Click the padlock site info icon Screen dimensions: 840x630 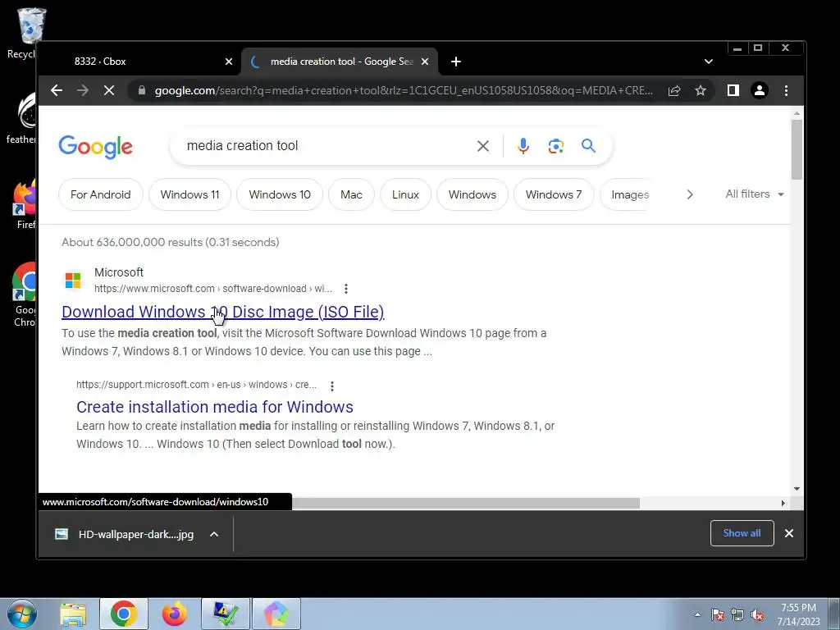pos(141,90)
